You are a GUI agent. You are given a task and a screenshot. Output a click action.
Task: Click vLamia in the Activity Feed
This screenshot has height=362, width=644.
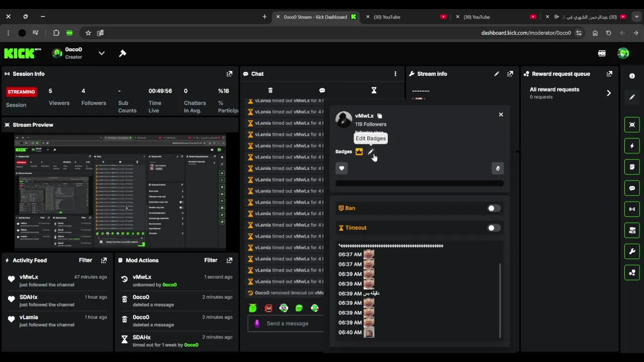pyautogui.click(x=29, y=317)
